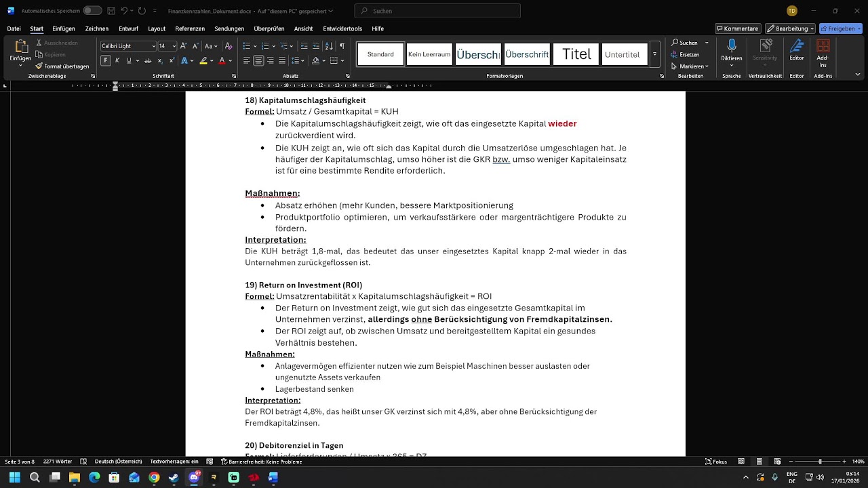This screenshot has height=488, width=868.
Task: Open the Bearbeitung mode dropdown
Action: 790,28
